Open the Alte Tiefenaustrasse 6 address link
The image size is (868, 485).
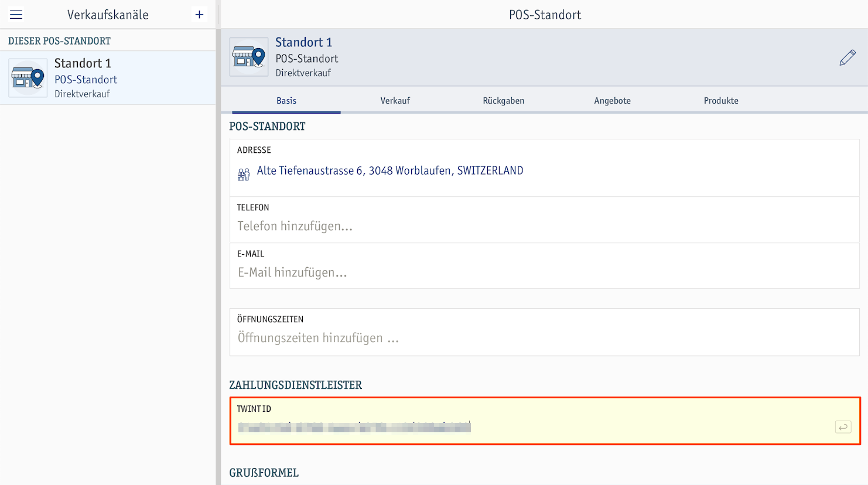coord(390,170)
